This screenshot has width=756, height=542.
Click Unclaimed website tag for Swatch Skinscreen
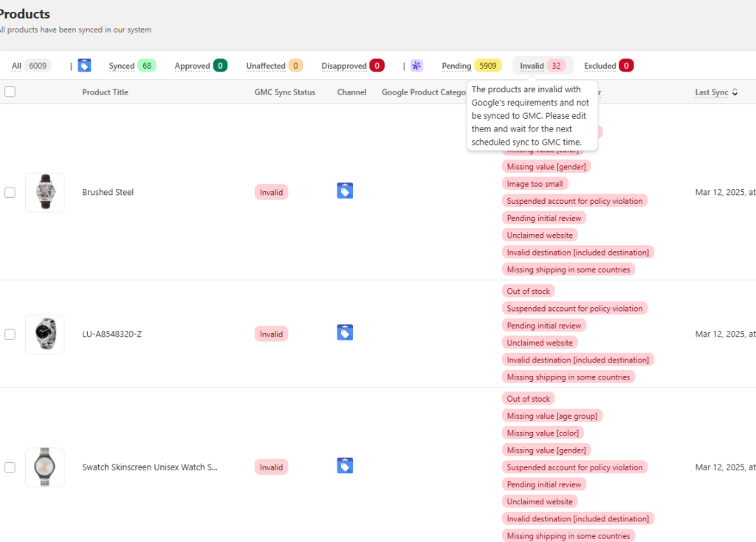[x=540, y=501]
